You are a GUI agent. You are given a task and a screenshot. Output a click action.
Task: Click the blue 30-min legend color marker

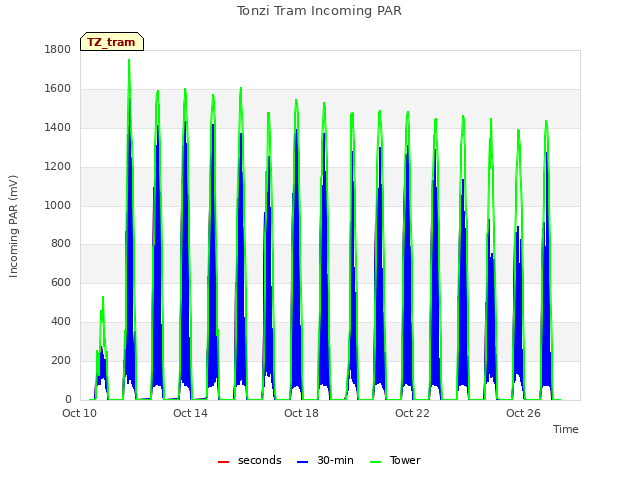[302, 462]
